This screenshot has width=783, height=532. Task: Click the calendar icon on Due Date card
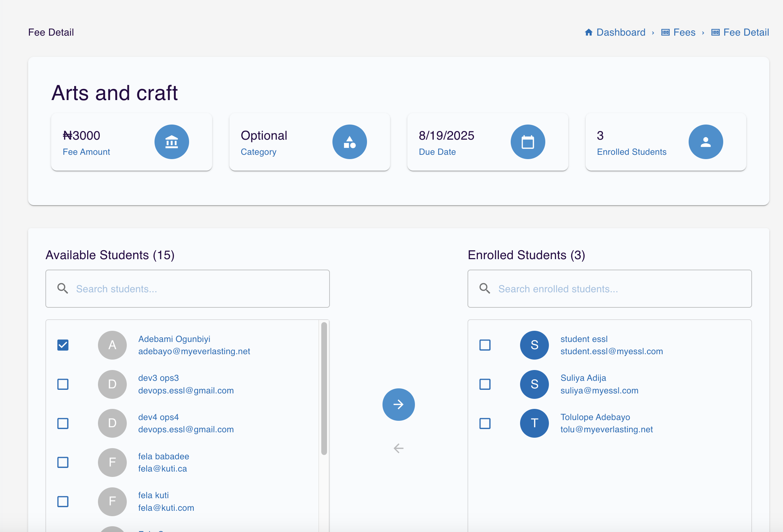528,142
